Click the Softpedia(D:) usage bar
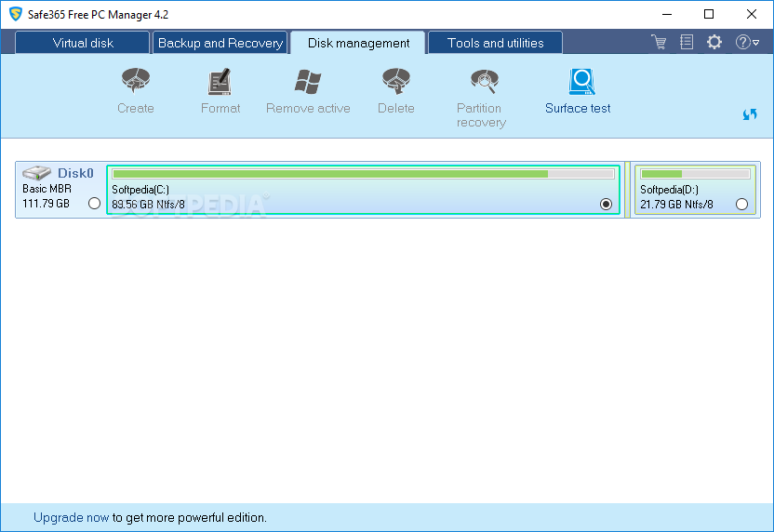The width and height of the screenshot is (774, 532). pos(695,174)
